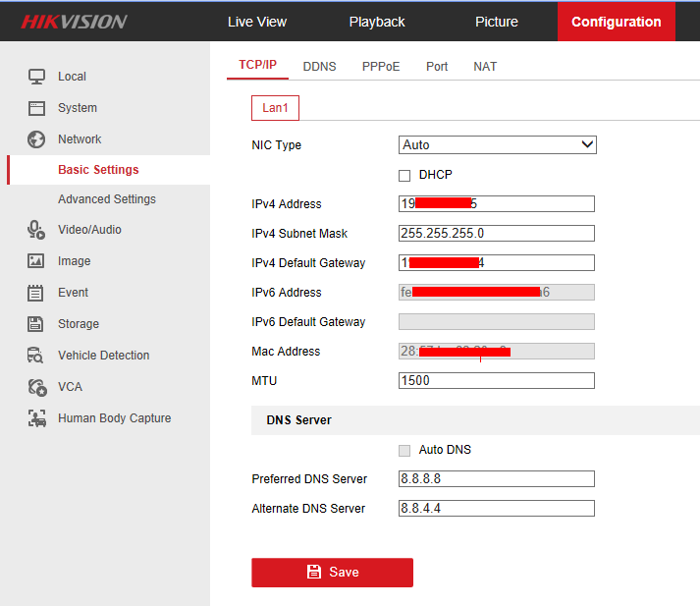Click the System icon in sidebar

pos(36,108)
